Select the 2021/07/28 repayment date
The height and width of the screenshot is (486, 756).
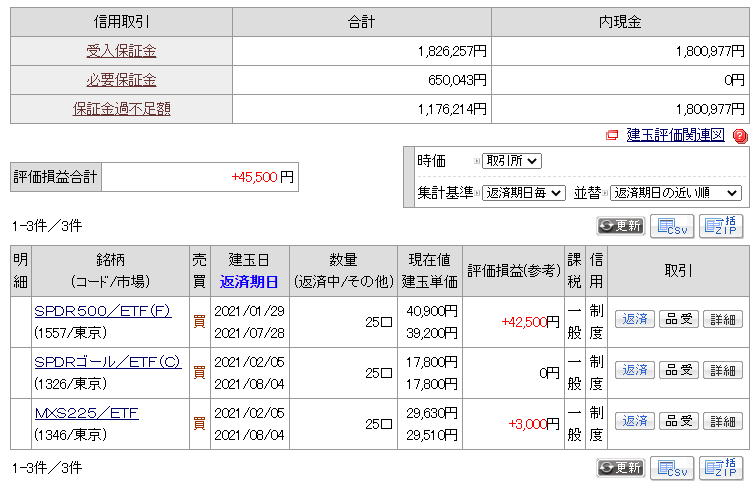(x=249, y=333)
